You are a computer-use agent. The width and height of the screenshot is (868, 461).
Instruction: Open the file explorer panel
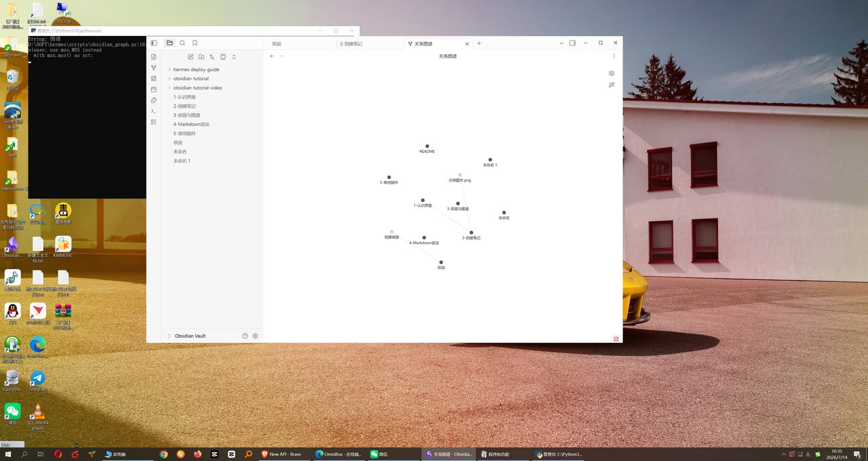pyautogui.click(x=170, y=43)
